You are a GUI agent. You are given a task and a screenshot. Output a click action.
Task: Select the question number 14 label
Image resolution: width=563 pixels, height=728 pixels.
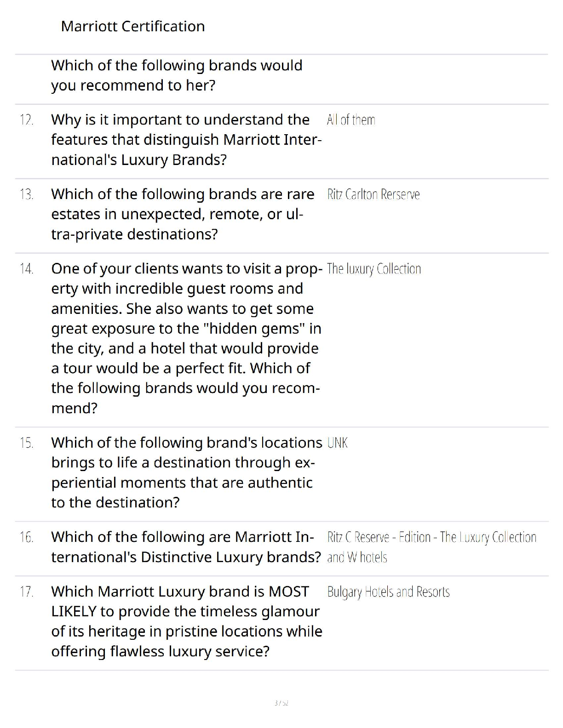27,269
